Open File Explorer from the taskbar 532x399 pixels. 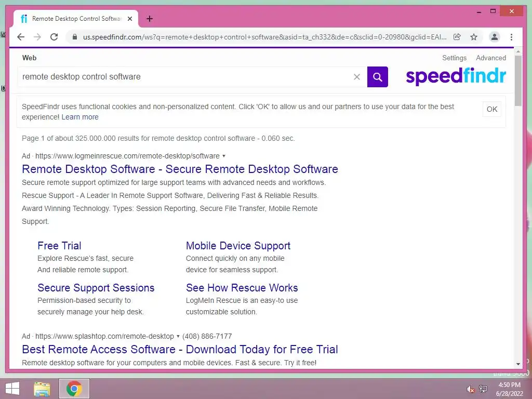(x=42, y=389)
